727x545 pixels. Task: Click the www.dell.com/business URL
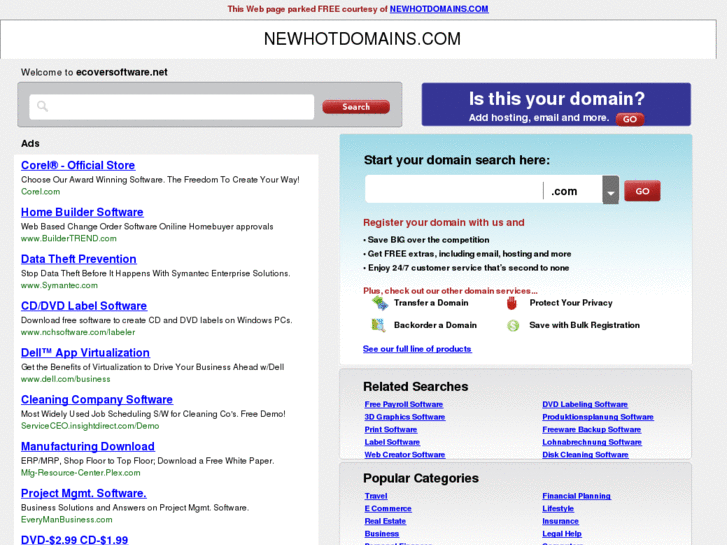click(x=65, y=379)
